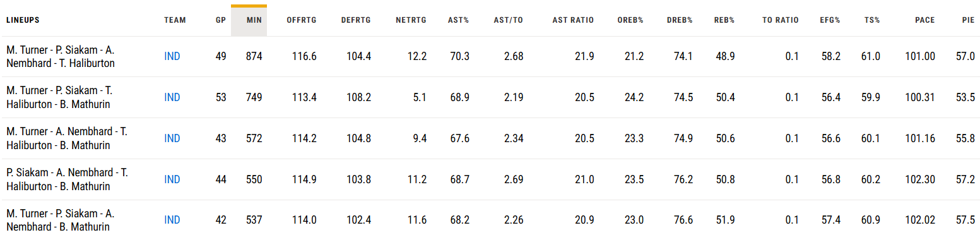Sort by EFG% column header
This screenshot has width=980, height=235.
click(x=830, y=20)
